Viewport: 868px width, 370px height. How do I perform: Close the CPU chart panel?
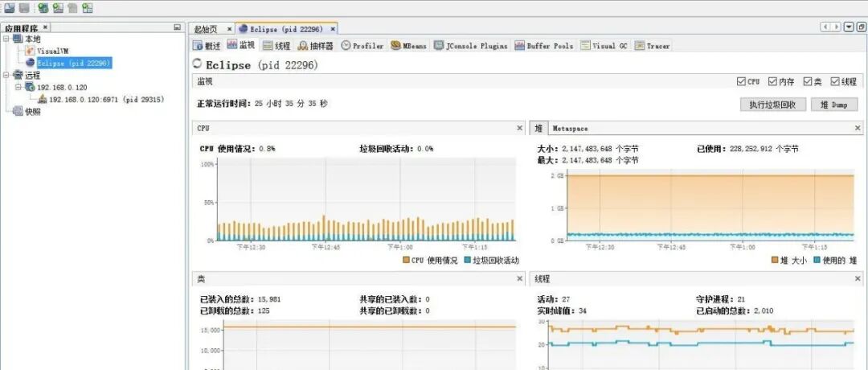519,128
